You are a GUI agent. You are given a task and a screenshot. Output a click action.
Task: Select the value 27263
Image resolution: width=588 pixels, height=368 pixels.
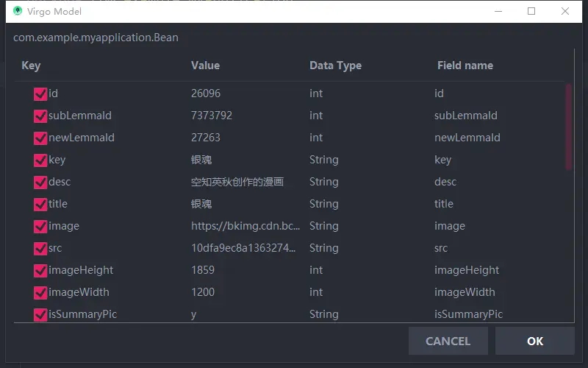point(206,138)
